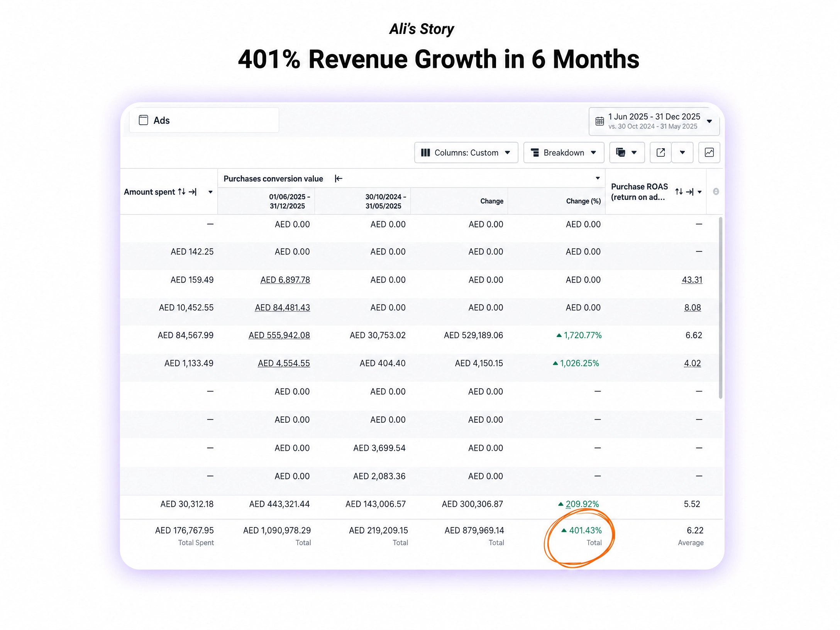Expand the date range dropdown arrow

[x=709, y=121]
